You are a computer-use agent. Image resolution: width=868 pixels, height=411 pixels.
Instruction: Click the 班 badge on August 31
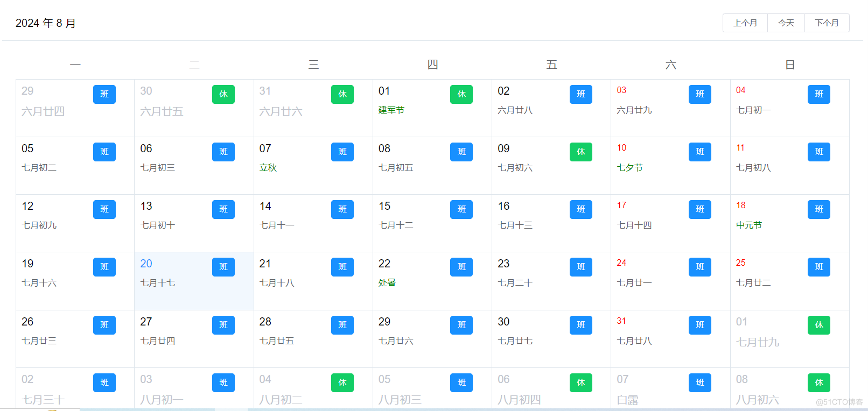pos(700,325)
